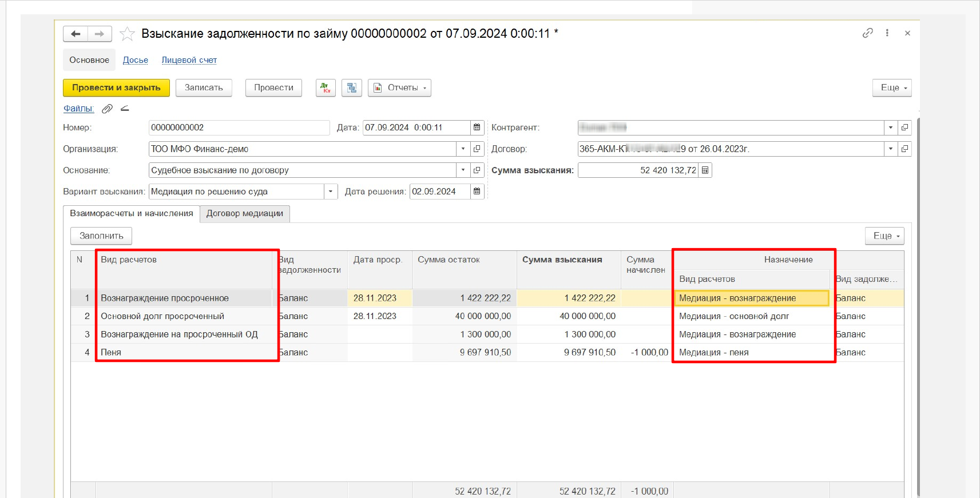Click the Номер input field
The image size is (980, 498).
(x=239, y=128)
